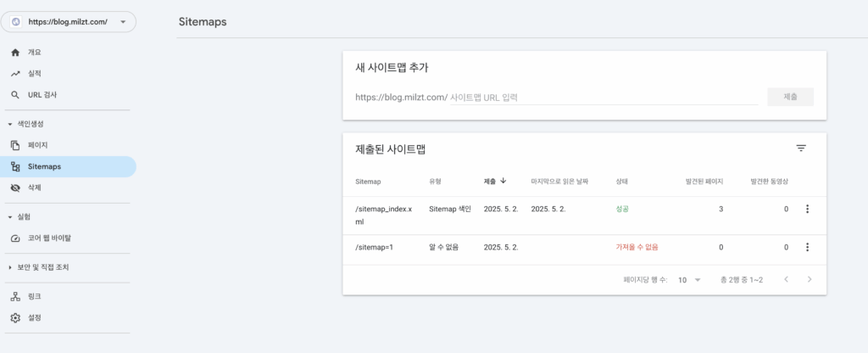
Task: Click the 마지막으로 읽은 날짜 column header
Action: click(559, 182)
